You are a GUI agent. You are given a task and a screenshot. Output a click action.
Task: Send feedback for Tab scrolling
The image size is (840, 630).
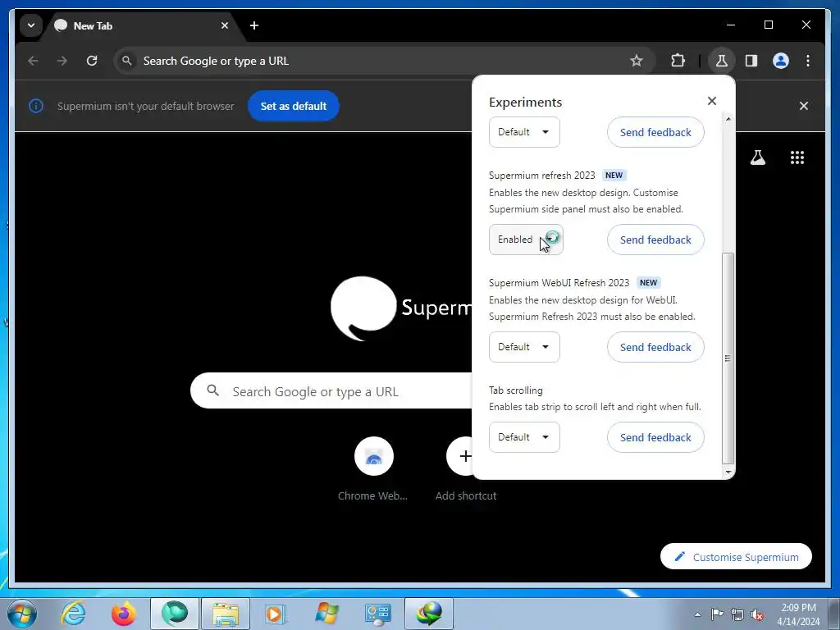pos(655,437)
